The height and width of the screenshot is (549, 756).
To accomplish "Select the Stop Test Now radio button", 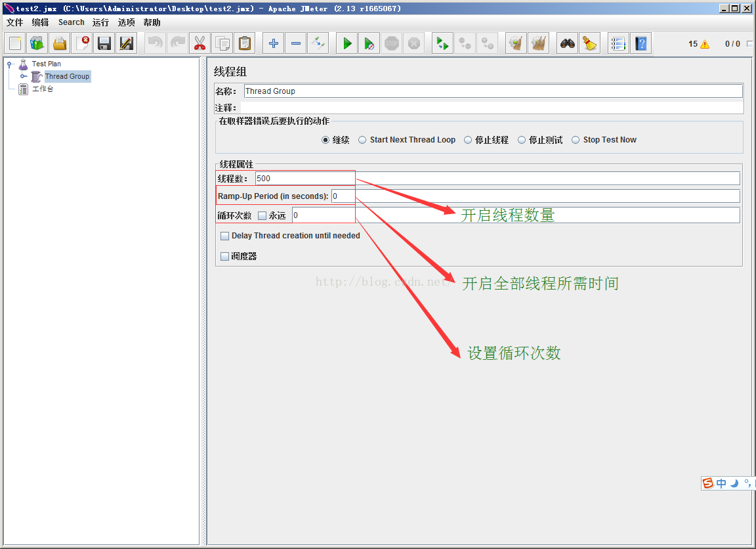I will pos(576,140).
